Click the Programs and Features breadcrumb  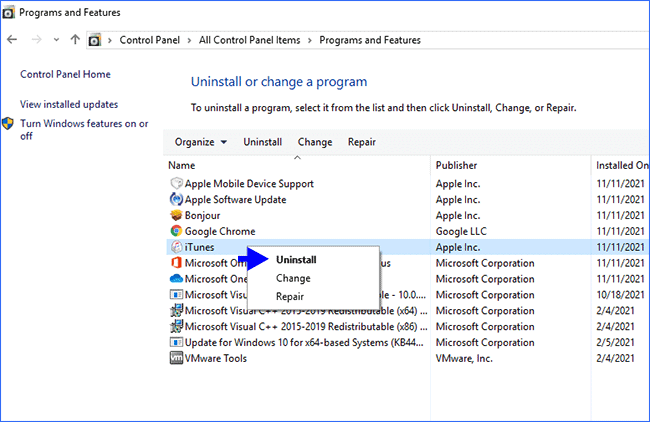(370, 40)
